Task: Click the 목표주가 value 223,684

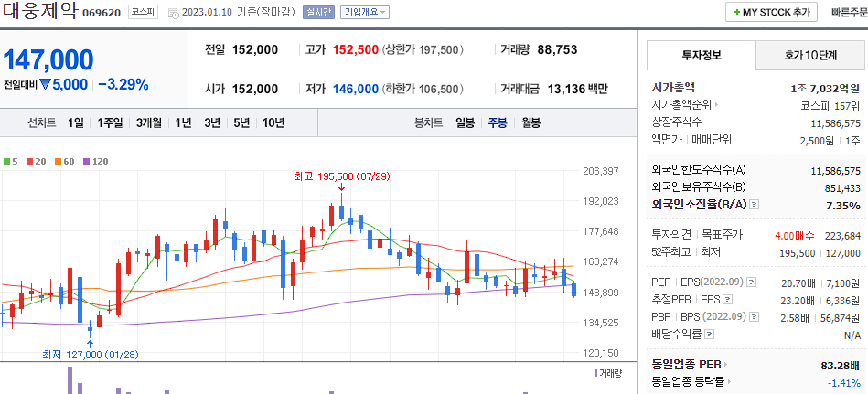Action: click(x=842, y=235)
